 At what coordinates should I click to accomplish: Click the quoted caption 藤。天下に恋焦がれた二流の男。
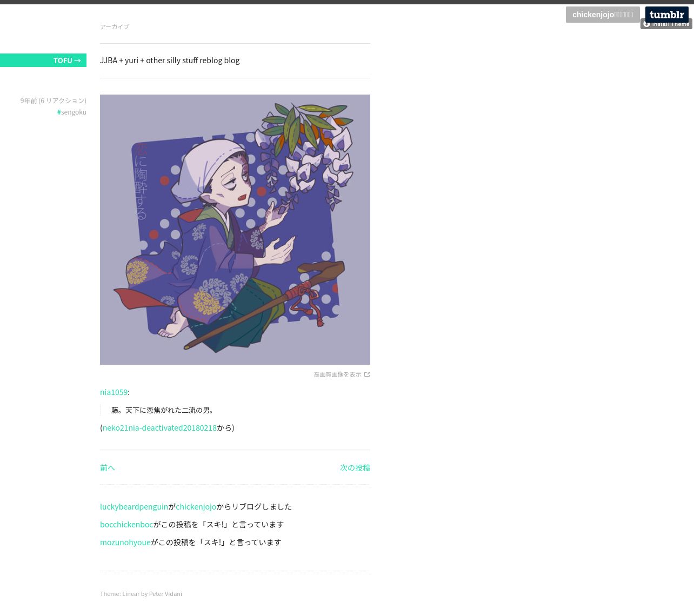pos(164,411)
